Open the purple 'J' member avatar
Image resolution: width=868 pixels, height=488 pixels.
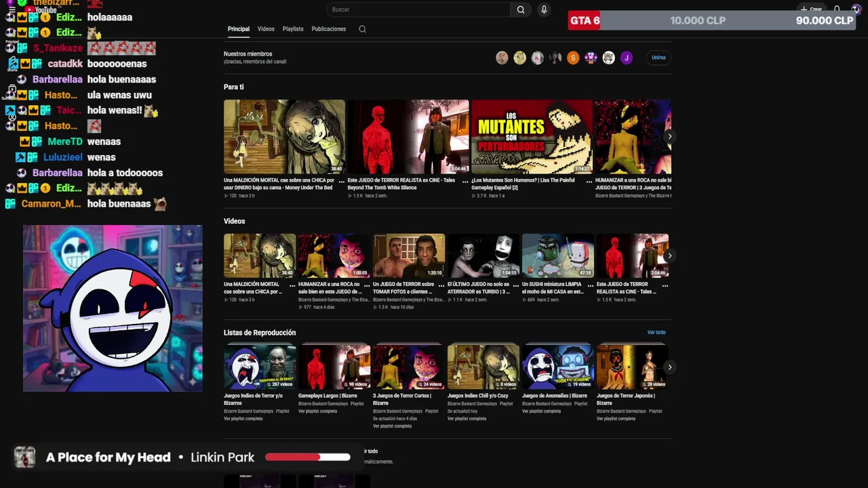pyautogui.click(x=627, y=58)
